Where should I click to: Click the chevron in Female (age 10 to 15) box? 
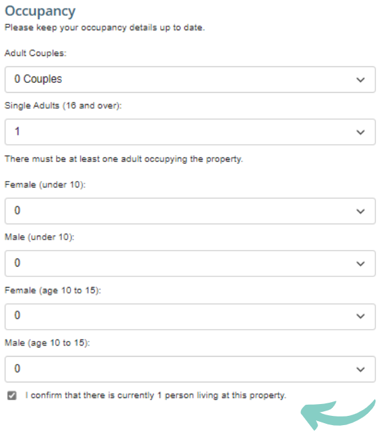click(x=360, y=316)
